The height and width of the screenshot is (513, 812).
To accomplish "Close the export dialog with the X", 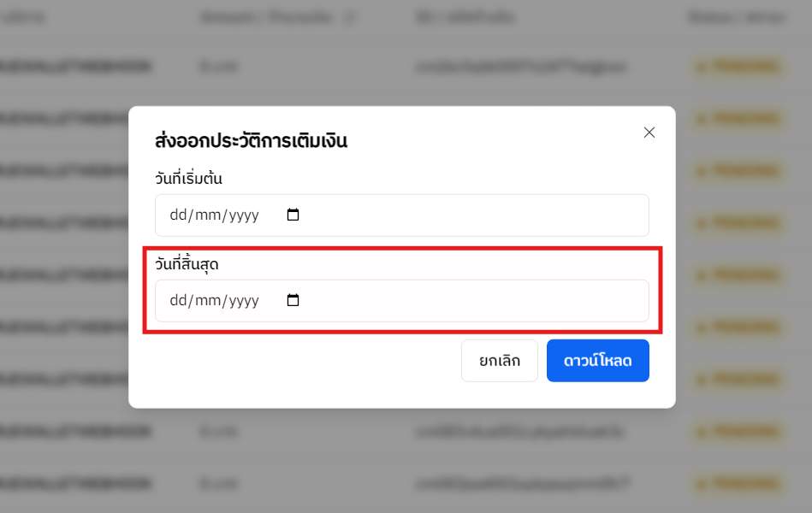I will pos(649,133).
